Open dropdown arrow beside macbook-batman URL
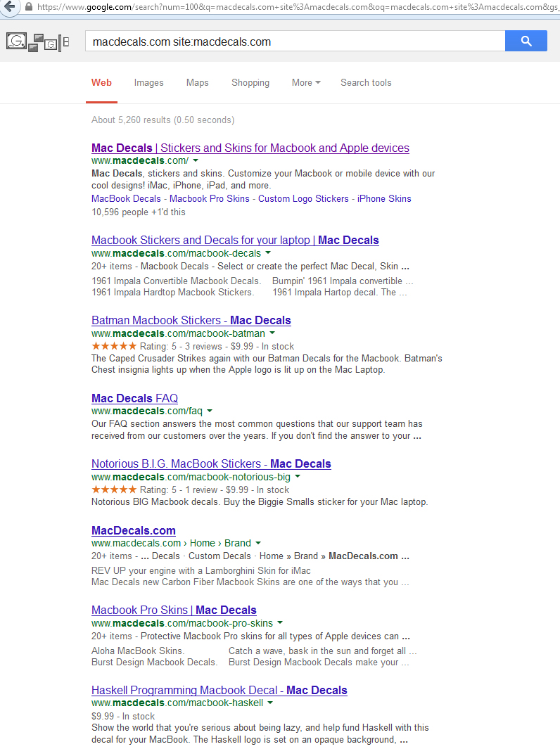560x749 pixels. coord(272,333)
